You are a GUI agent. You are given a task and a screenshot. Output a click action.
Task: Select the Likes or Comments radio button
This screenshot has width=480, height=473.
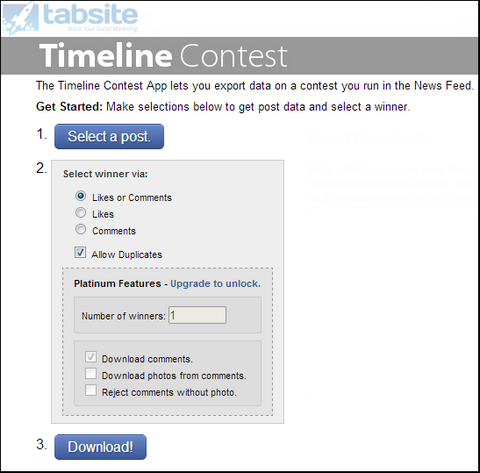(x=80, y=196)
